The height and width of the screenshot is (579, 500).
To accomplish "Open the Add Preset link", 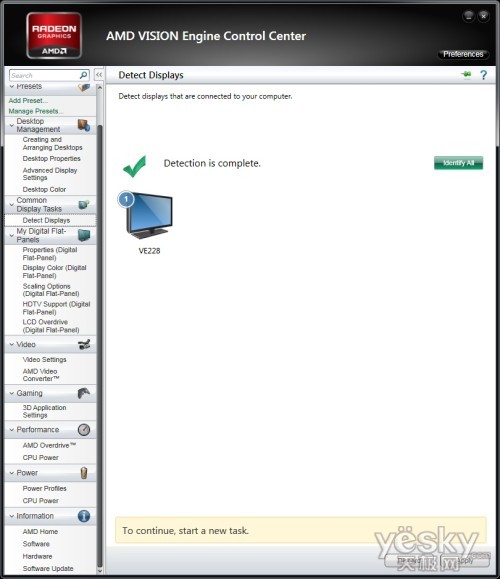I will click(28, 100).
